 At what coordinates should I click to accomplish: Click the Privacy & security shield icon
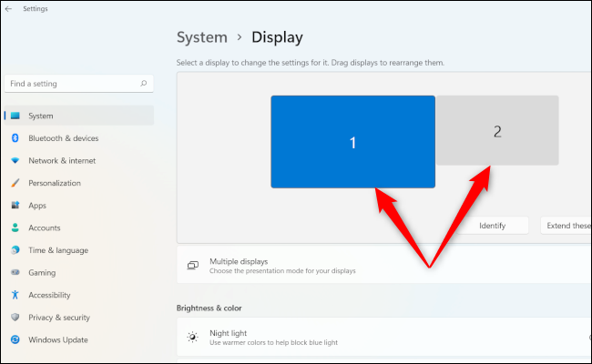pos(15,318)
